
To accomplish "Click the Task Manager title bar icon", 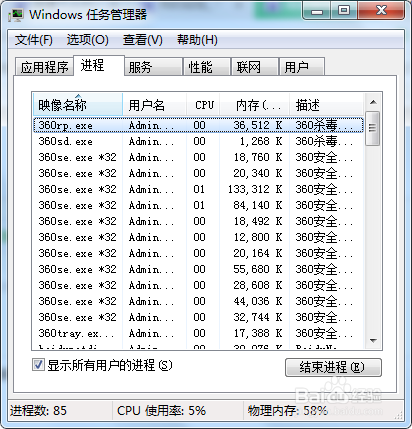I will tap(16, 15).
